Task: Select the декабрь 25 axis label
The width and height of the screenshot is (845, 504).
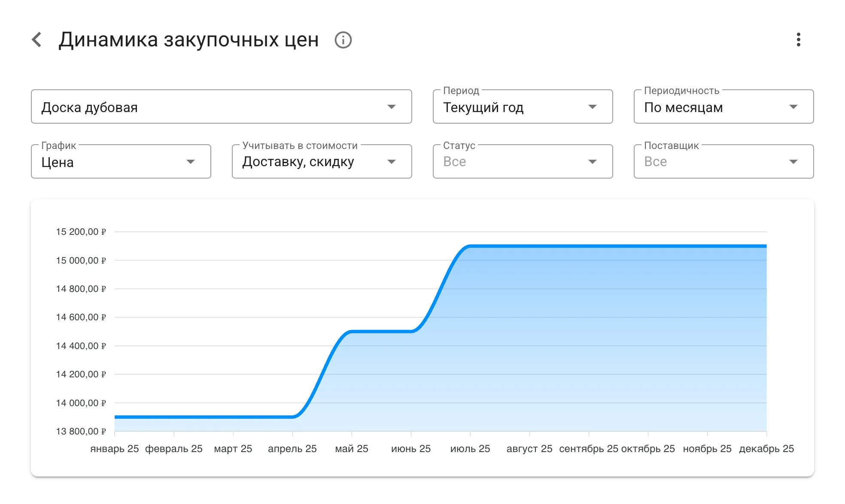Action: pyautogui.click(x=766, y=448)
